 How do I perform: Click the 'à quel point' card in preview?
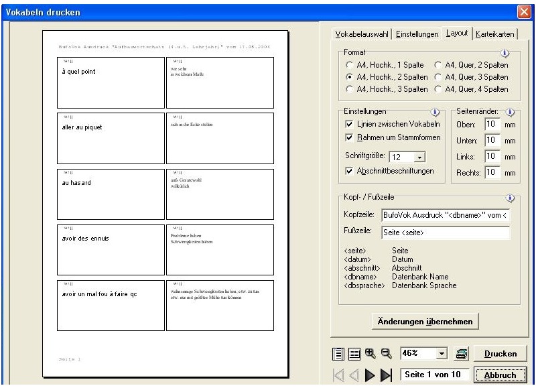111,82
